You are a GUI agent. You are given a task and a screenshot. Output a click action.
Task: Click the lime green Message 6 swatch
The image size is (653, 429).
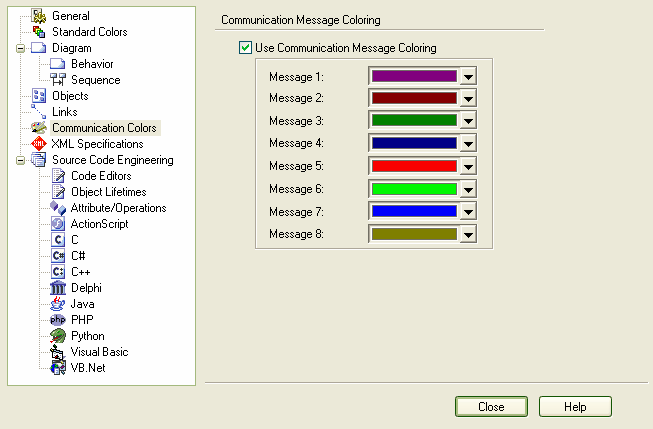[414, 189]
